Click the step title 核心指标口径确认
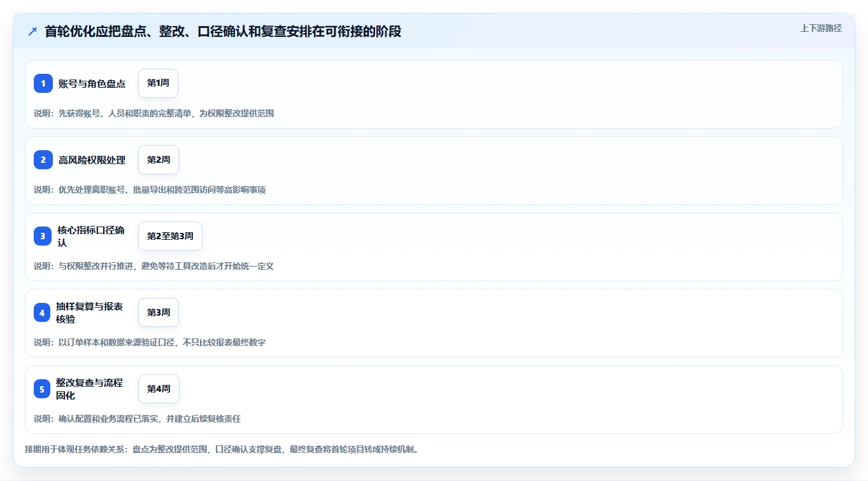The height and width of the screenshot is (481, 868). coord(91,236)
